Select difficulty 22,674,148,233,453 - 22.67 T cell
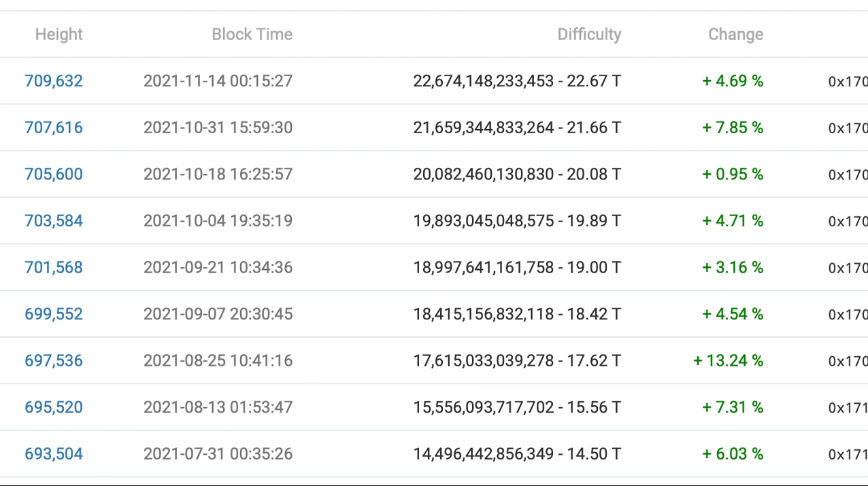 tap(517, 81)
